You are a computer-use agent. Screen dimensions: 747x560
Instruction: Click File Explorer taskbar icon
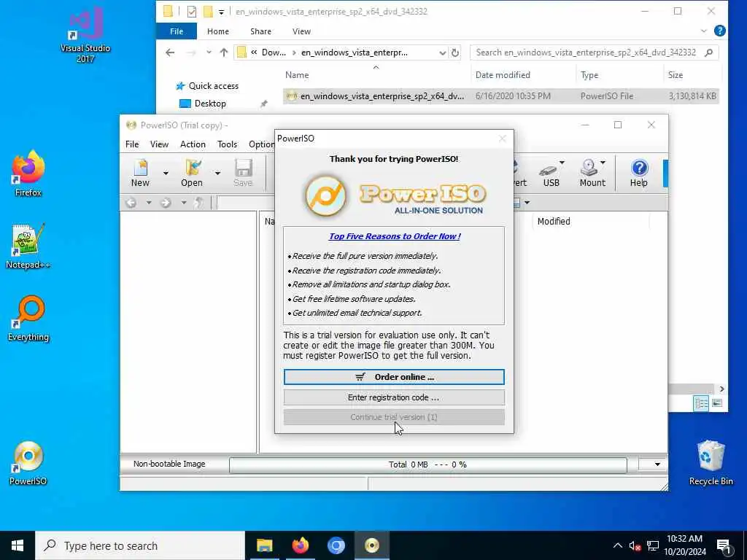(264, 545)
